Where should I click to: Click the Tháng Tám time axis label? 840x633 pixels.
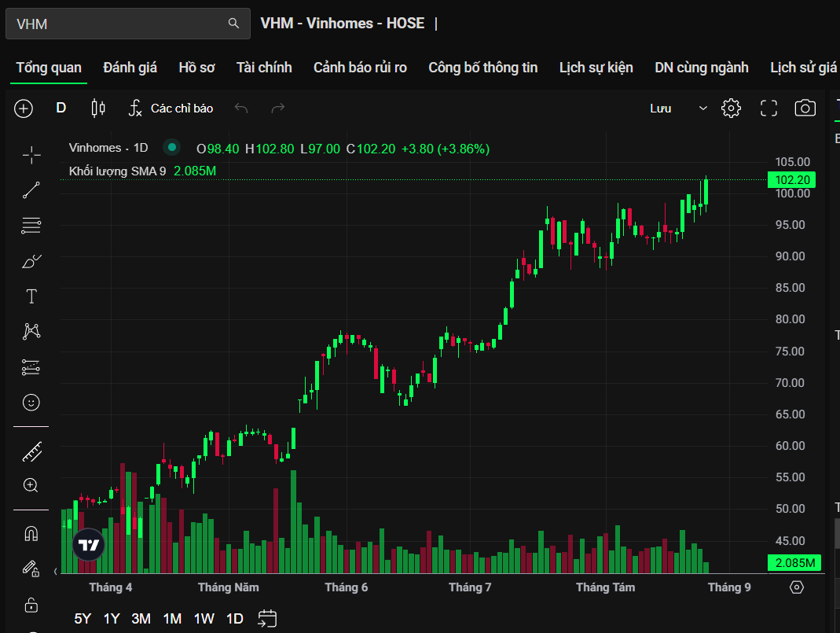(605, 587)
